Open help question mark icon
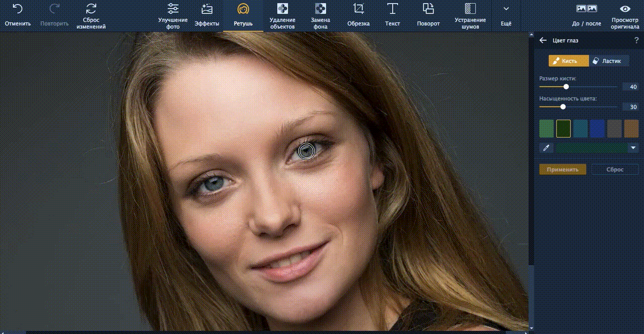 pos(636,40)
